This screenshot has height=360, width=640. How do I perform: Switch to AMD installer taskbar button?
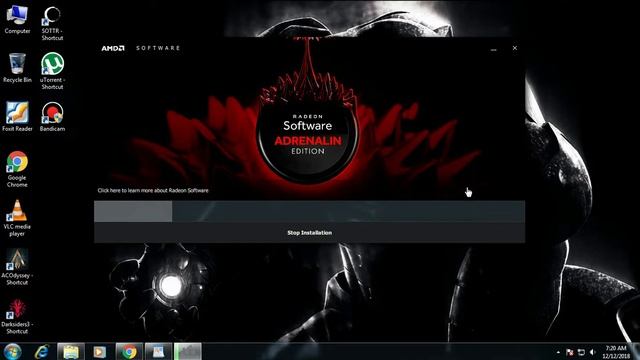click(x=188, y=351)
